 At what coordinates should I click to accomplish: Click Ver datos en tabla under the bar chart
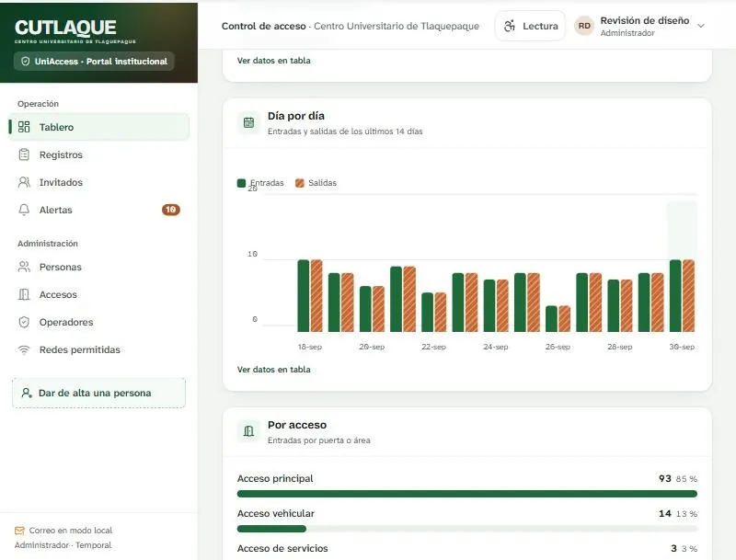[273, 370]
